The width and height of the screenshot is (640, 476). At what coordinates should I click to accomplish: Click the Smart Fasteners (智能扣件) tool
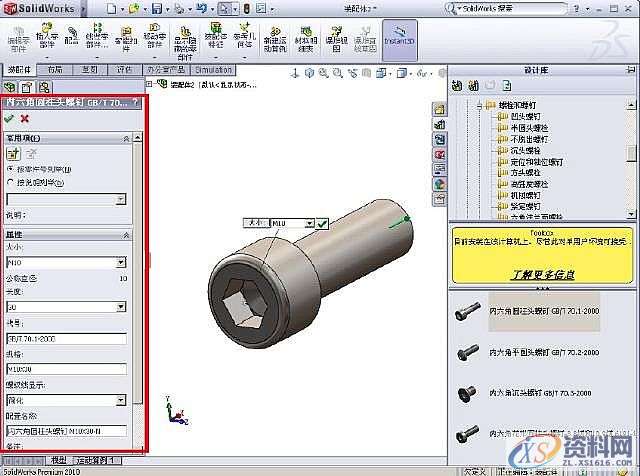[126, 38]
